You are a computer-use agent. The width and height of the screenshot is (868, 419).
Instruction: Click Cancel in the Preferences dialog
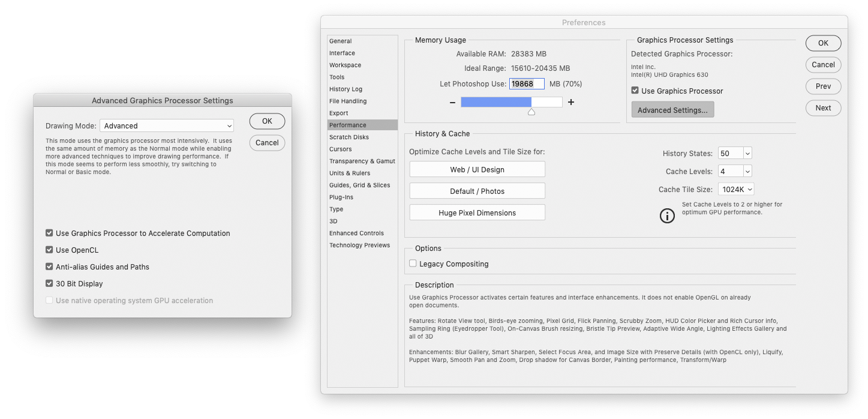coord(823,65)
